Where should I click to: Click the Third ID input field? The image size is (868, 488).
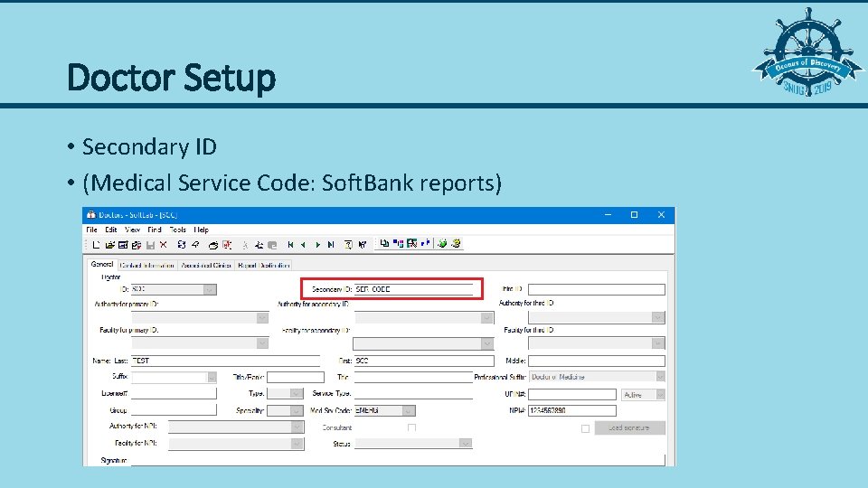[x=596, y=289]
